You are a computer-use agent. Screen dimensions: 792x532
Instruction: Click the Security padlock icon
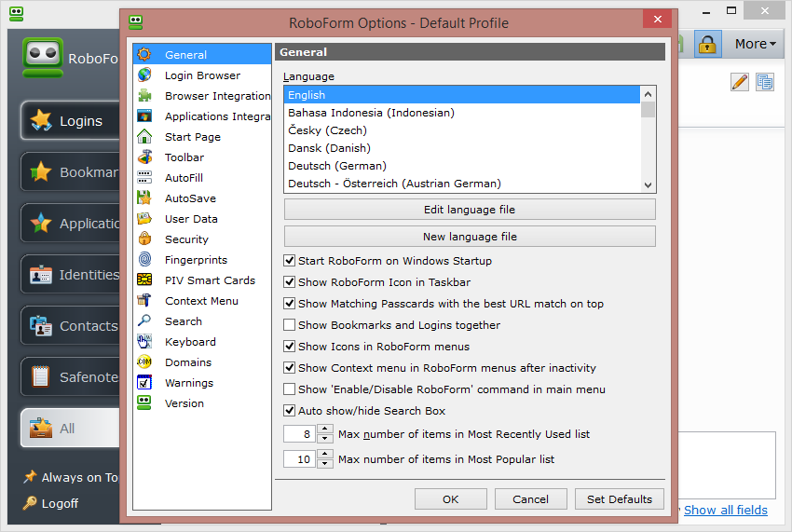pyautogui.click(x=144, y=239)
